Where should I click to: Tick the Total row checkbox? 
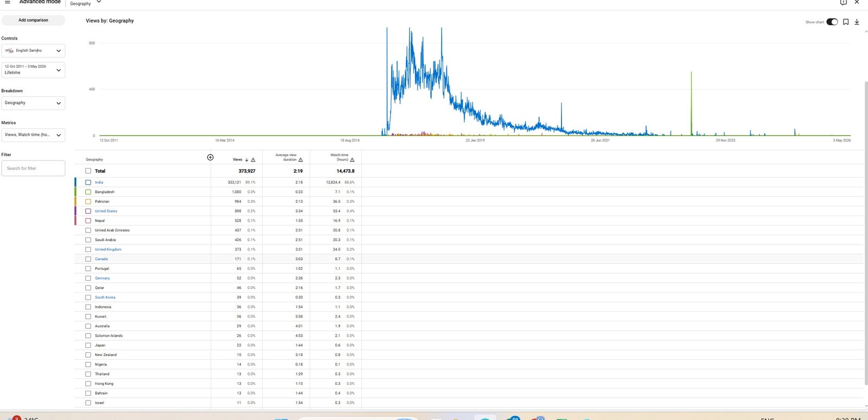pyautogui.click(x=88, y=171)
